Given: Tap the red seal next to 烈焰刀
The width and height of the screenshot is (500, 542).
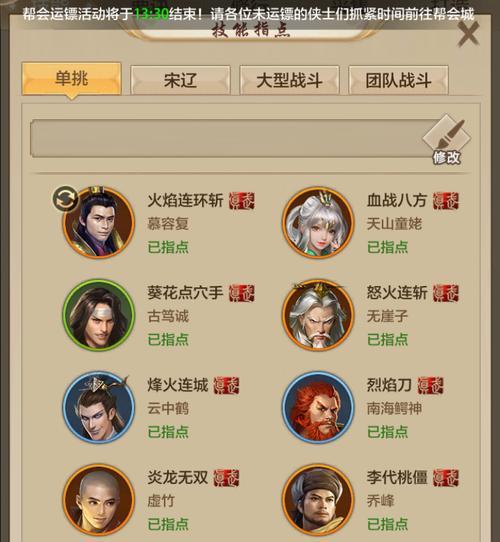Looking at the screenshot, I should [x=430, y=385].
